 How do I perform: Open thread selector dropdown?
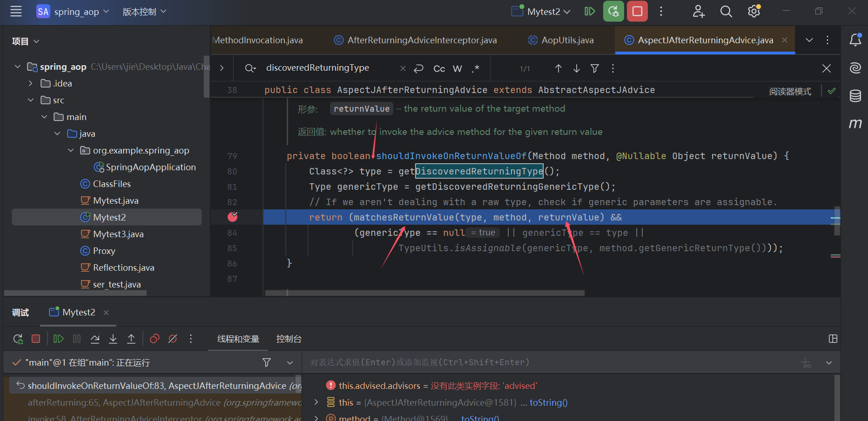[x=290, y=362]
